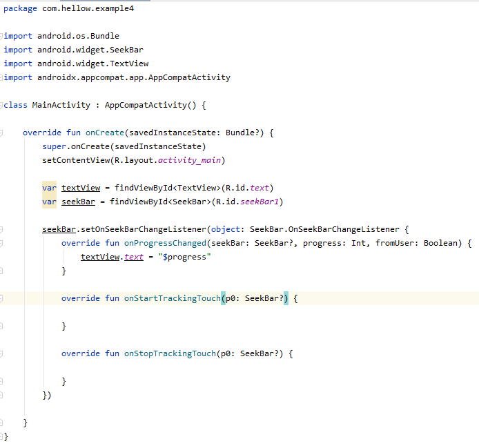Click the italic "seekBar1" resource id
Screen dimensions: 479x448
(x=260, y=202)
